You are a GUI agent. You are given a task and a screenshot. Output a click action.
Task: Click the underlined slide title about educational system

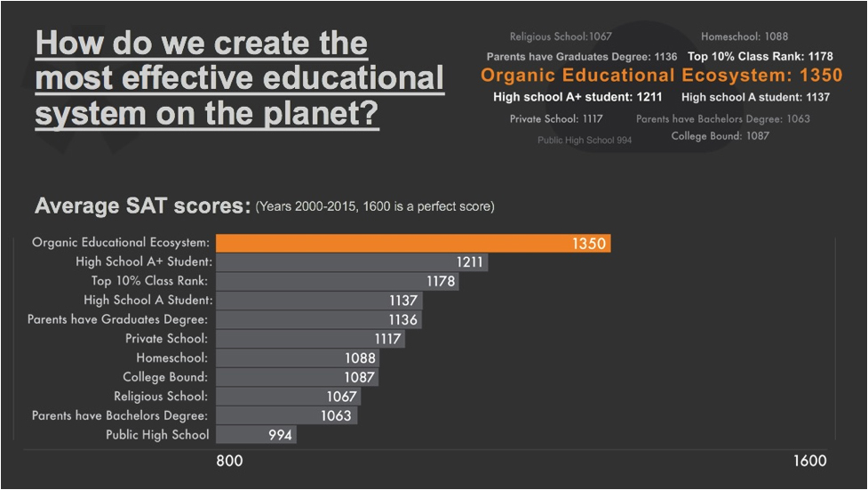(x=239, y=79)
